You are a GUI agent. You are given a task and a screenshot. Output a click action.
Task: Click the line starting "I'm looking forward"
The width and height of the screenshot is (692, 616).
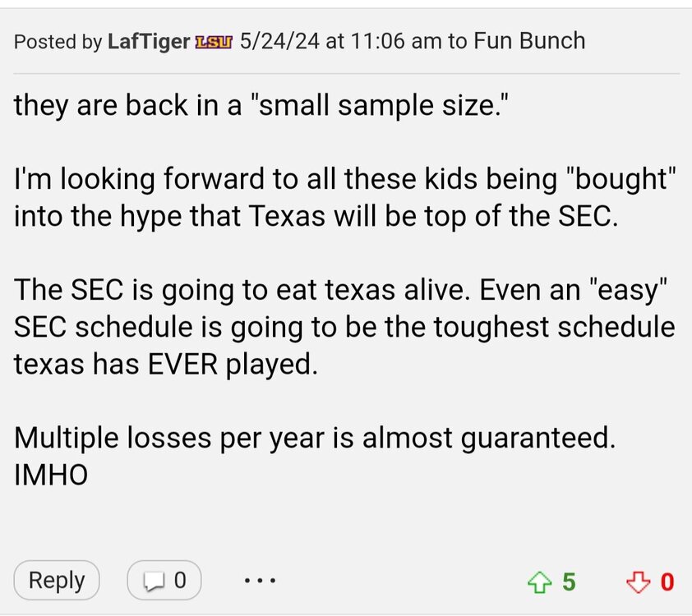click(x=345, y=180)
